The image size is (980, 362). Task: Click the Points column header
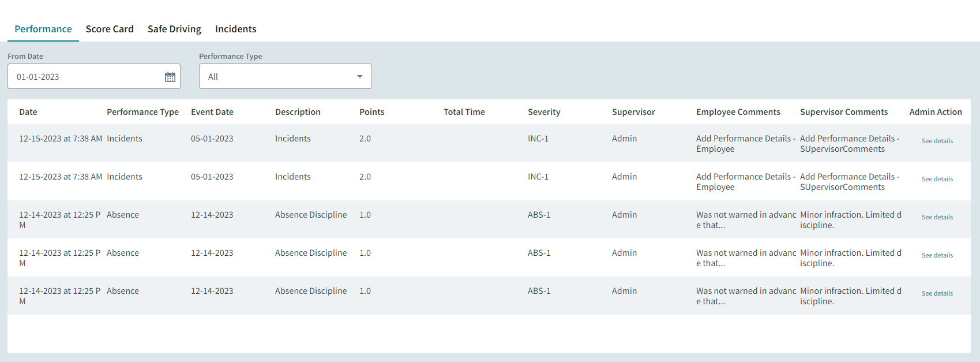click(x=371, y=112)
